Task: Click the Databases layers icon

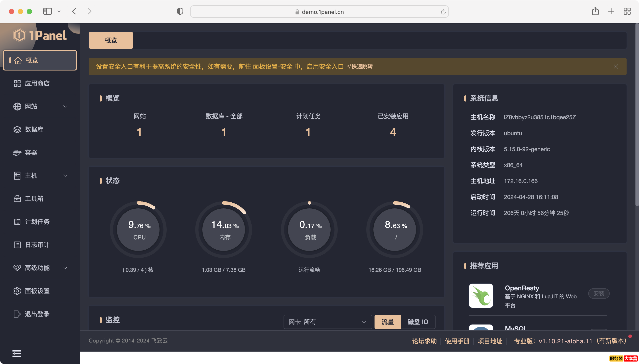Action: pyautogui.click(x=17, y=129)
